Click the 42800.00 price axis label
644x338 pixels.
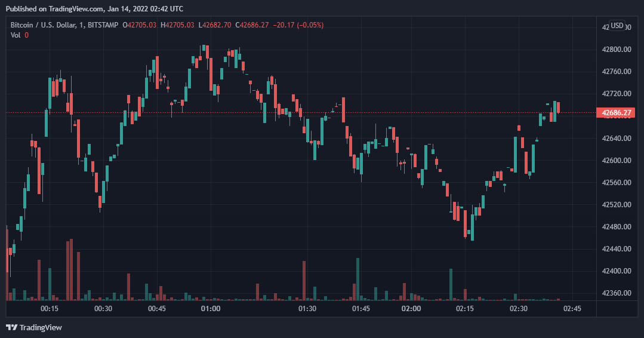pyautogui.click(x=617, y=50)
